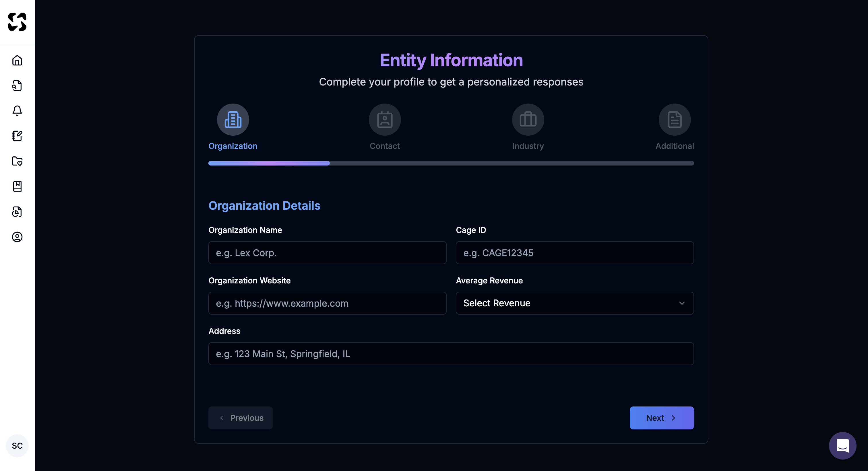Image resolution: width=868 pixels, height=471 pixels.
Task: Click the Organization step icon
Action: coord(233,120)
